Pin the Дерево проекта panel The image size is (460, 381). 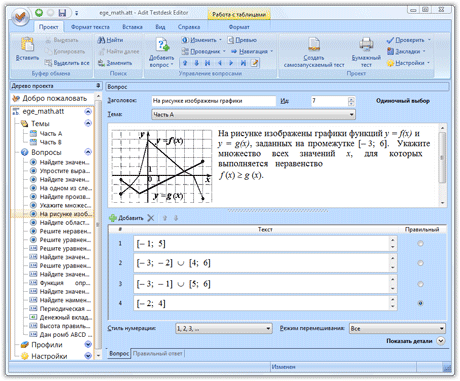click(98, 86)
